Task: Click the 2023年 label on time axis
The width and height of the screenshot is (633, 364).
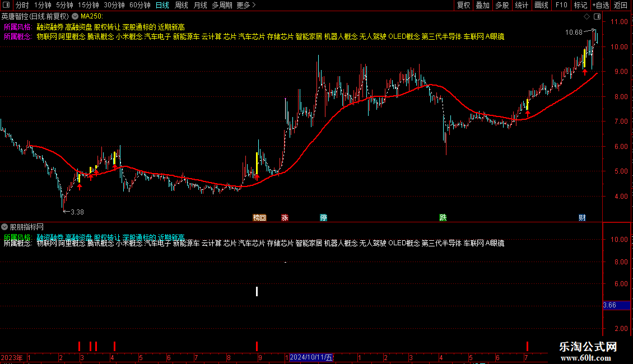Action: [12, 357]
